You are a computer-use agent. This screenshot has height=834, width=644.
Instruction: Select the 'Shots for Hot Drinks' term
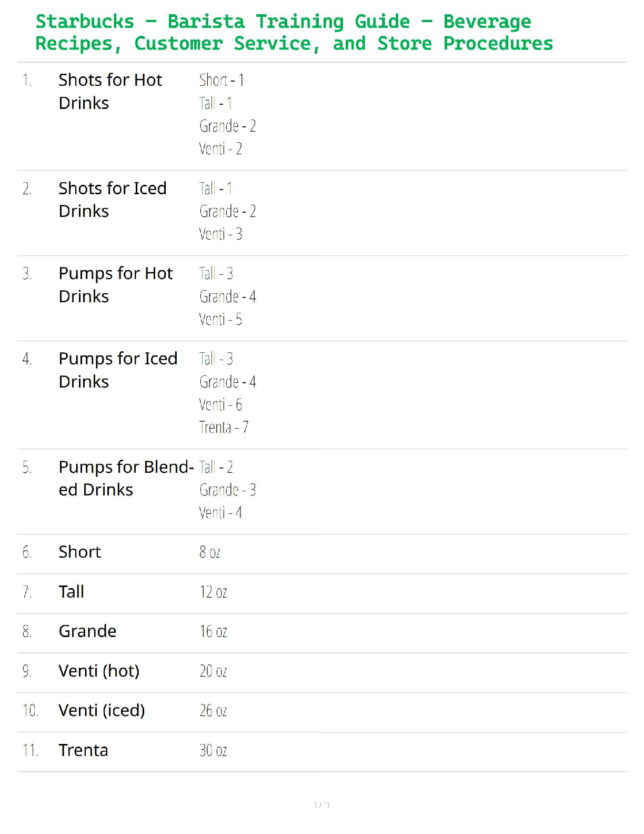point(110,91)
